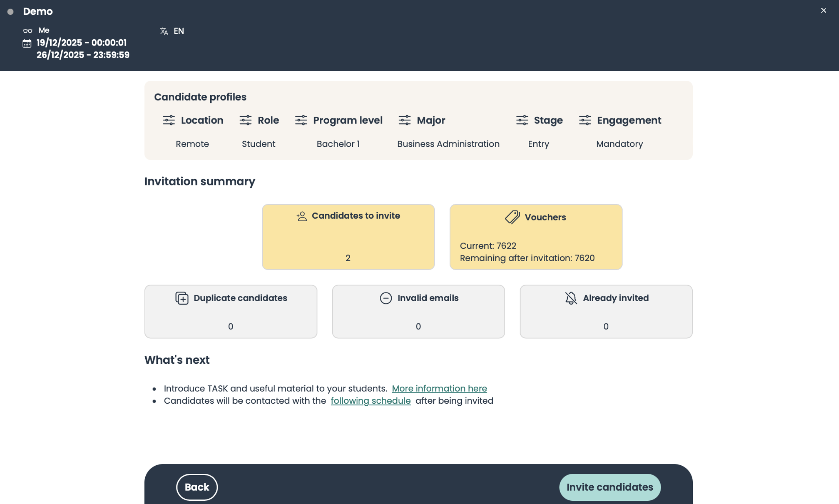The width and height of the screenshot is (839, 504).
Task: Click the Already invited muted bell icon
Action: pos(571,298)
